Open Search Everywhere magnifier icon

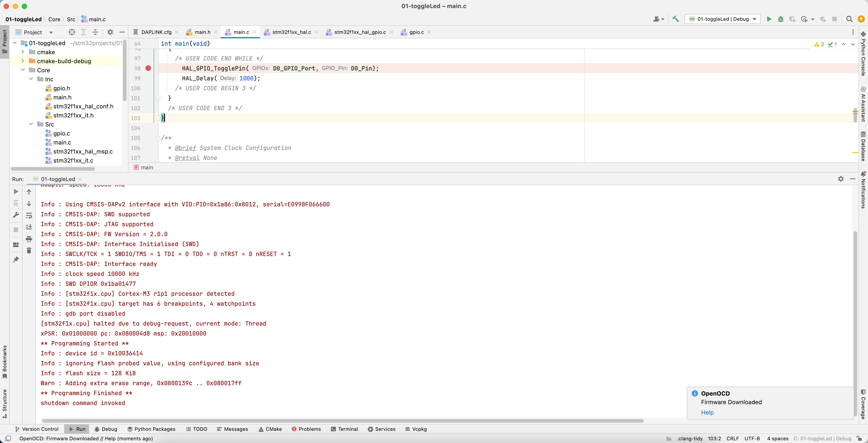coord(849,19)
